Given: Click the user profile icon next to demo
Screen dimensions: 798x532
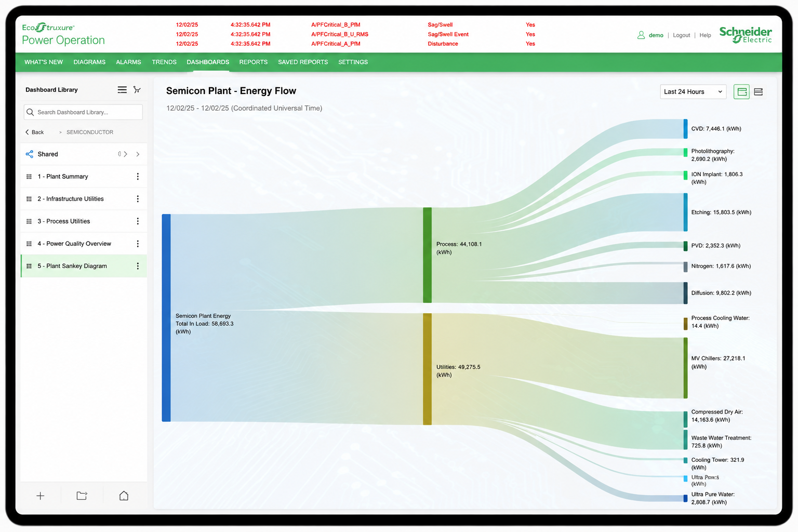Looking at the screenshot, I should pyautogui.click(x=641, y=35).
